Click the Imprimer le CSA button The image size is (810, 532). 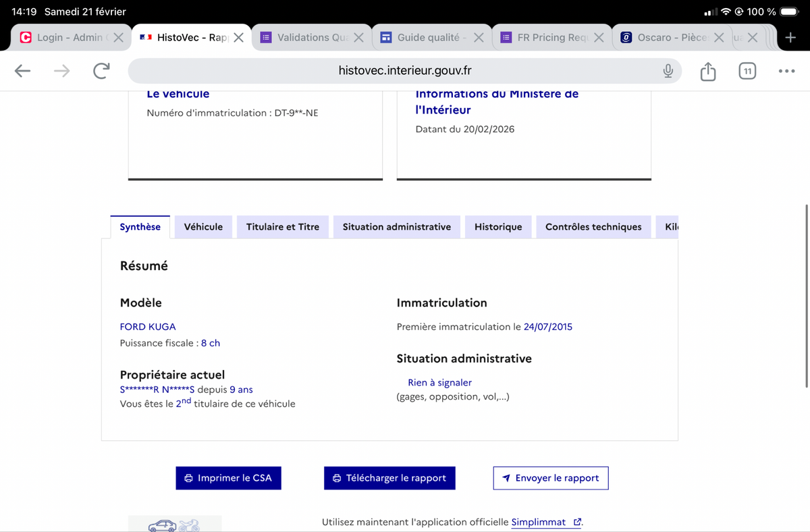(228, 478)
